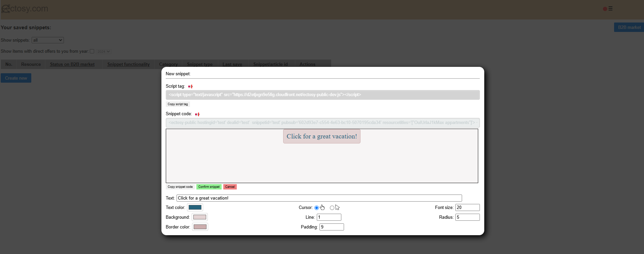The width and height of the screenshot is (644, 254).
Task: Open the Show snippets dropdown
Action: point(48,40)
